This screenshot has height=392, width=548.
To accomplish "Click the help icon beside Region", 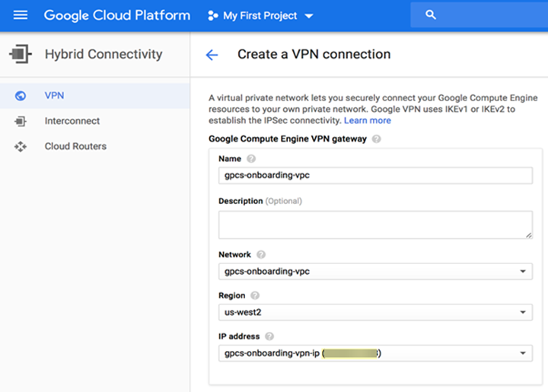I will pyautogui.click(x=255, y=295).
